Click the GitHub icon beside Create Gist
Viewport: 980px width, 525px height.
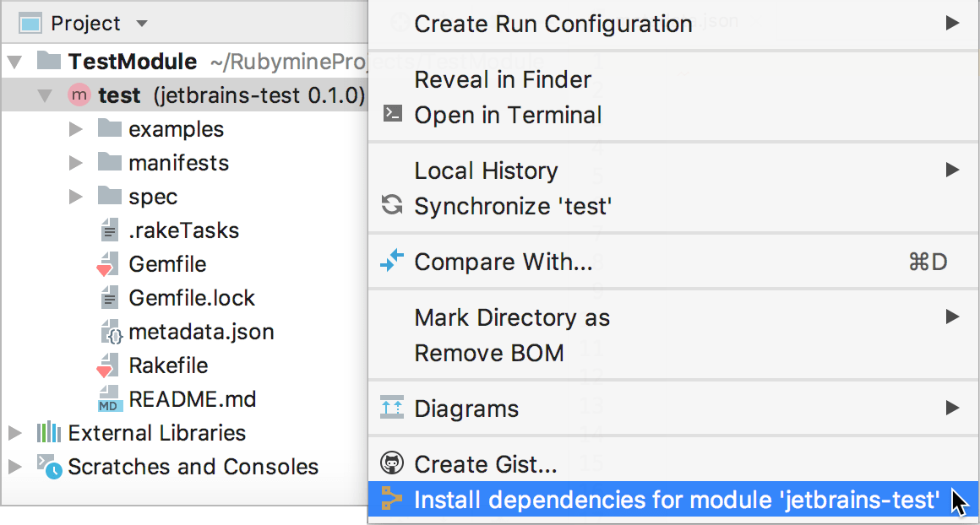pyautogui.click(x=391, y=463)
